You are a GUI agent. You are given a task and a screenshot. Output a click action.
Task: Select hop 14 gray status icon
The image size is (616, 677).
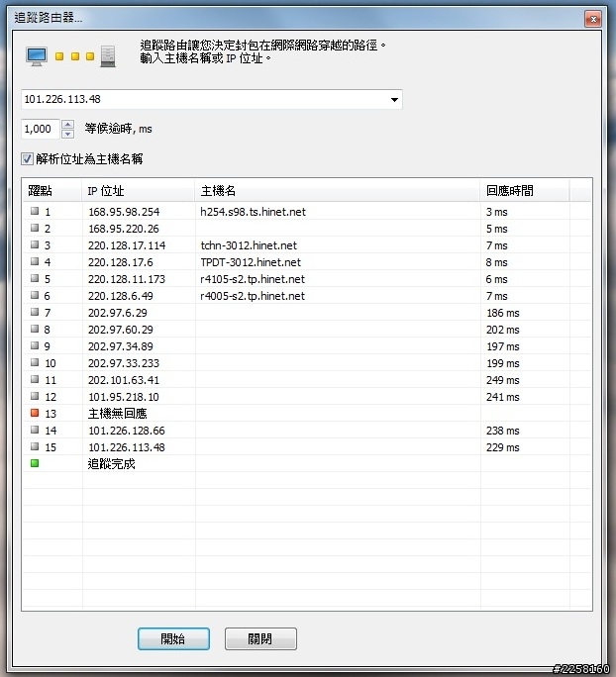[35, 430]
